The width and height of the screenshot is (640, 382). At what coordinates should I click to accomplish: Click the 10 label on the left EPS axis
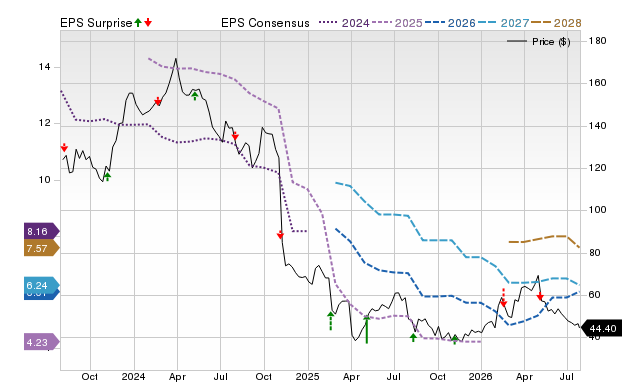click(44, 180)
